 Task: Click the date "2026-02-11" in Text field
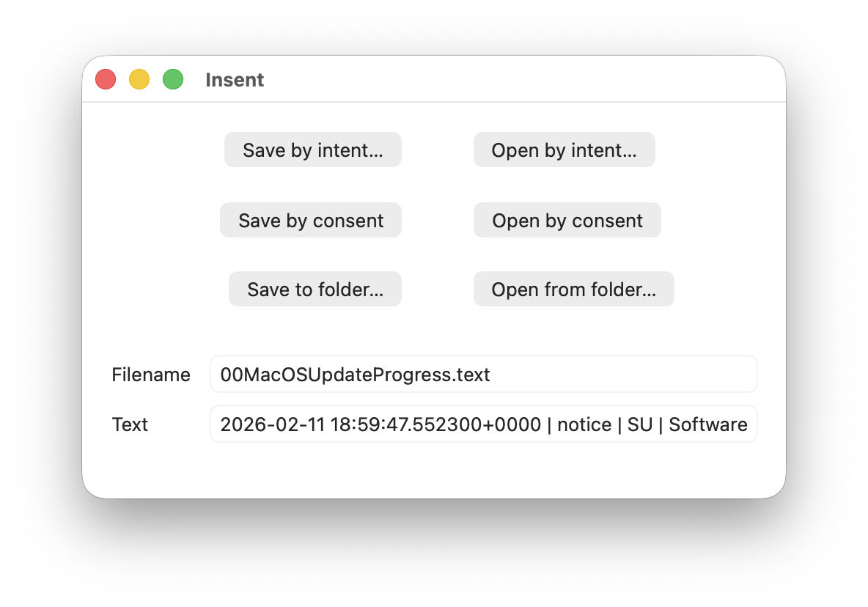pos(272,424)
